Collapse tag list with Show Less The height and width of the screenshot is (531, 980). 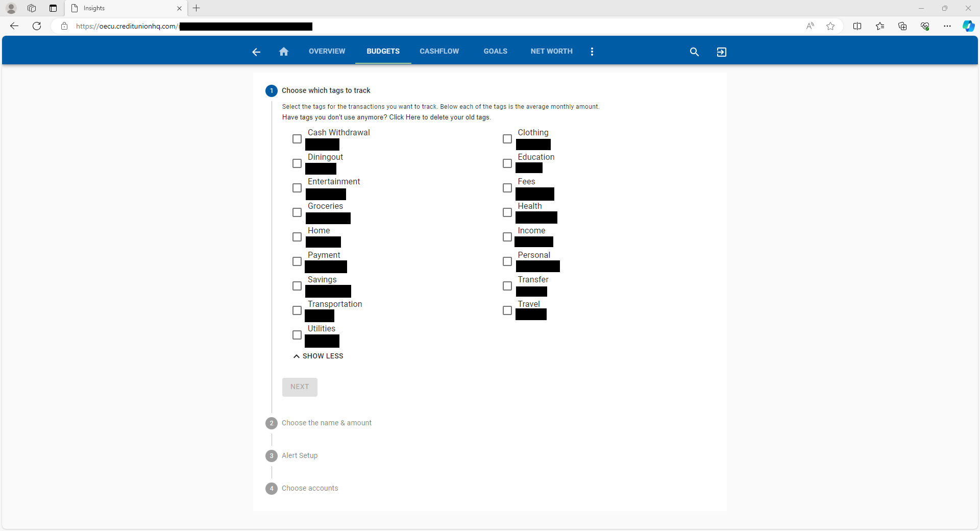318,356
